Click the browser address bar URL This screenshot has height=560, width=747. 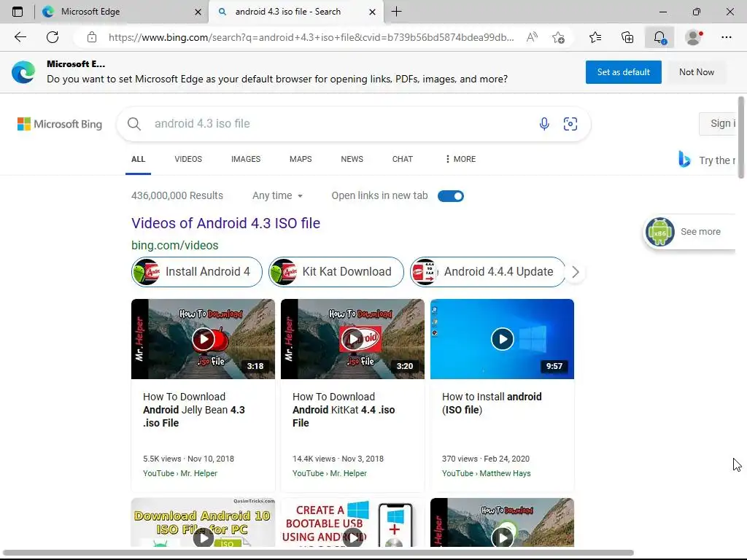click(311, 37)
